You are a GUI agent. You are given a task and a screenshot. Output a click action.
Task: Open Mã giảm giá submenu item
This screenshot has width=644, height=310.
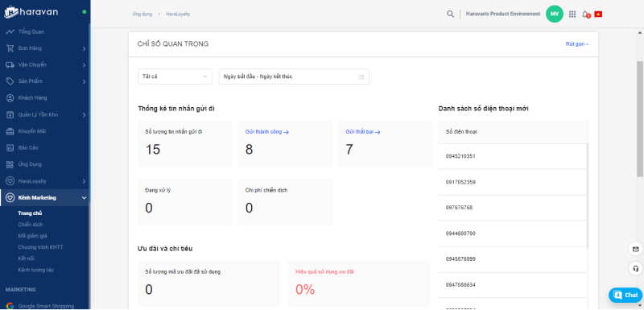(32, 236)
